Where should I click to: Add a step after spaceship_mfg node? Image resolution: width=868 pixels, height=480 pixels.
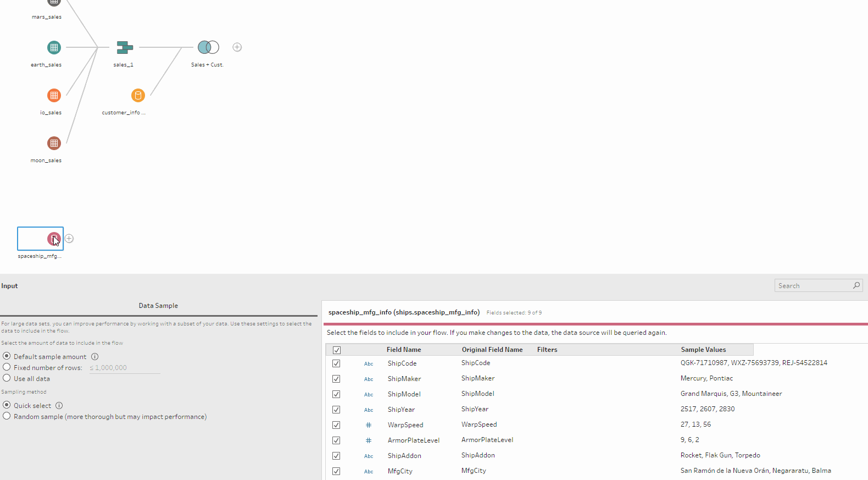69,239
